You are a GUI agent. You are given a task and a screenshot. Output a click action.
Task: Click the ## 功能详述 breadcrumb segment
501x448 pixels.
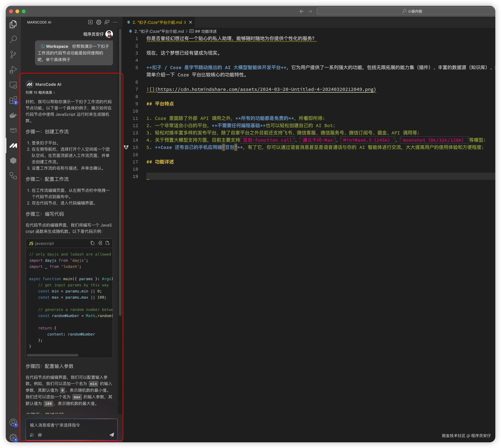coord(206,32)
